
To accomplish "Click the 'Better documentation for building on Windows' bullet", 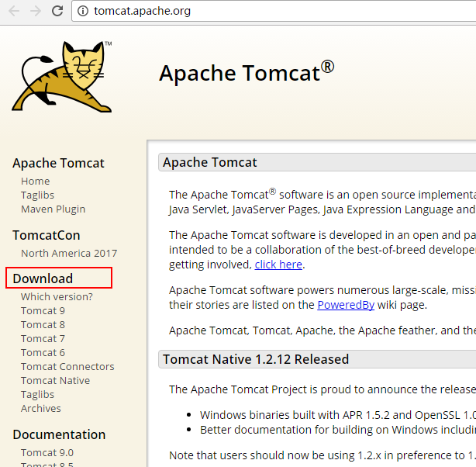I will [337, 430].
